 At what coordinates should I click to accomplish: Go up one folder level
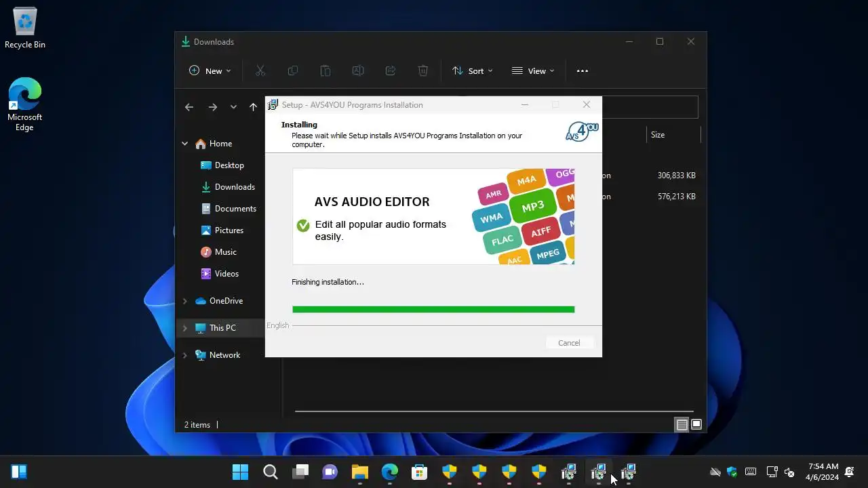point(253,107)
